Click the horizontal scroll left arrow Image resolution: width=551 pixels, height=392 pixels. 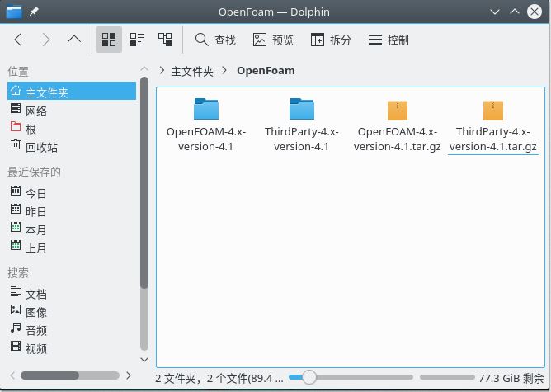point(12,375)
